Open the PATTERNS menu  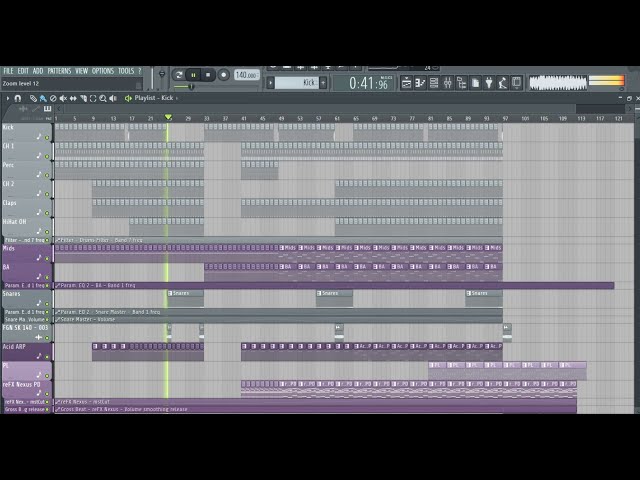[59, 71]
